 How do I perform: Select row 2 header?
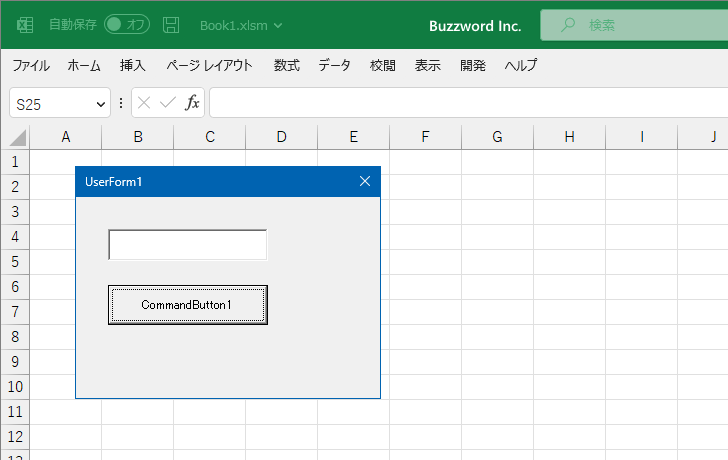point(15,187)
